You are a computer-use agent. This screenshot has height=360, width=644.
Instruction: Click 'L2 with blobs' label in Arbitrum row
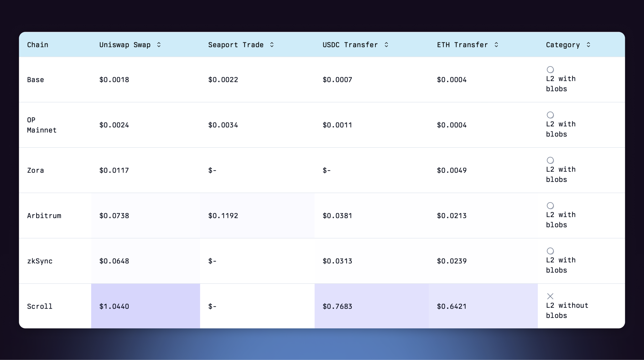[561, 220]
